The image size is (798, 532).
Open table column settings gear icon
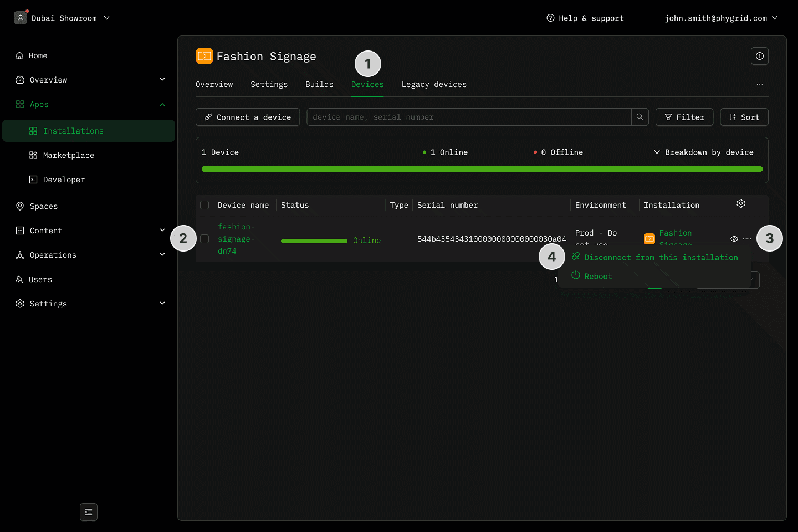click(x=740, y=204)
